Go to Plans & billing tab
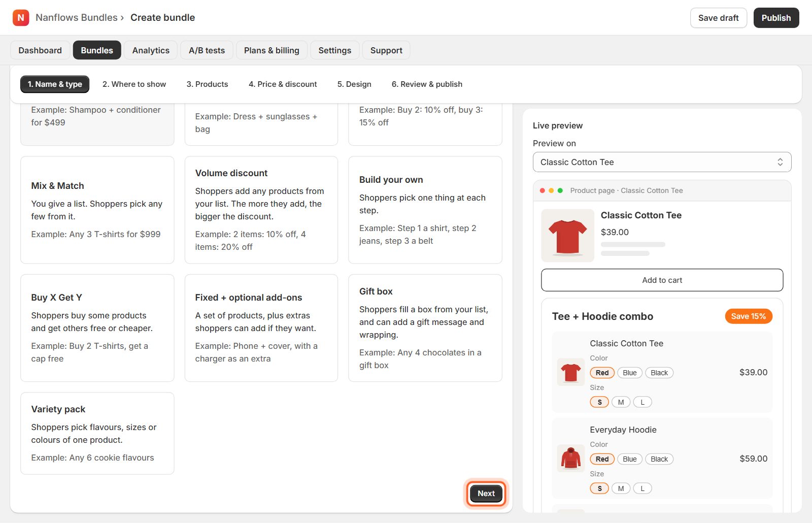The height and width of the screenshot is (523, 812). coord(272,50)
